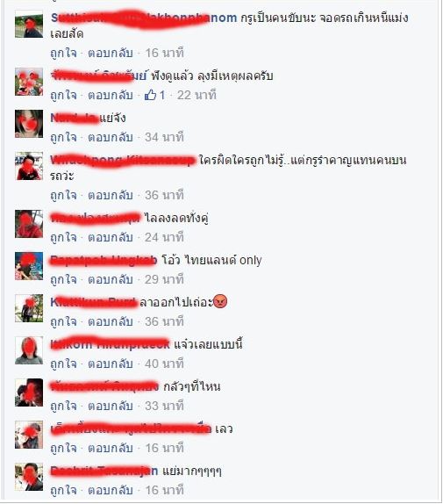Reply to the 'แย่จัง' comment via ตอบกลับ

111,138
